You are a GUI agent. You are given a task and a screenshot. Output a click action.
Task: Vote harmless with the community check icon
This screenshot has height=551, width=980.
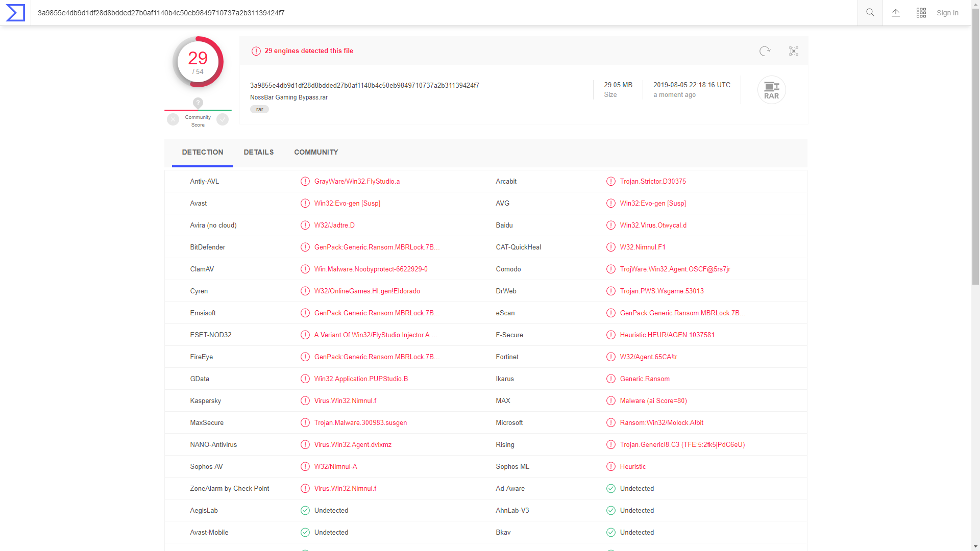point(223,119)
